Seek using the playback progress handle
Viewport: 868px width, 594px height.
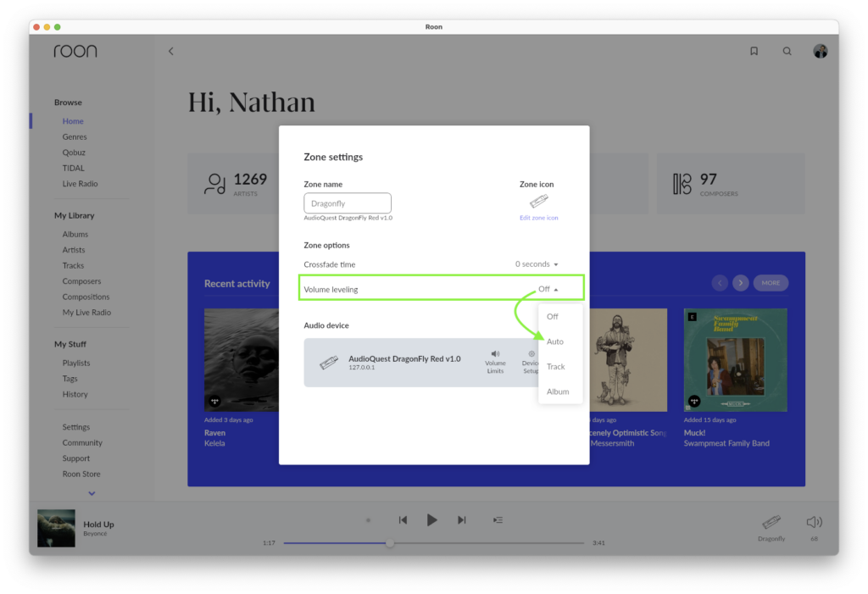[390, 543]
